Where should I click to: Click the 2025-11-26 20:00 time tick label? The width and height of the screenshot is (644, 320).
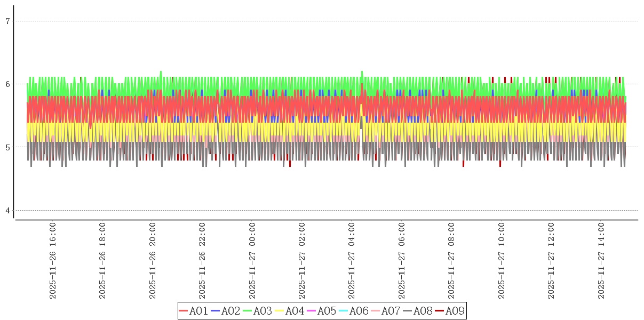click(153, 261)
